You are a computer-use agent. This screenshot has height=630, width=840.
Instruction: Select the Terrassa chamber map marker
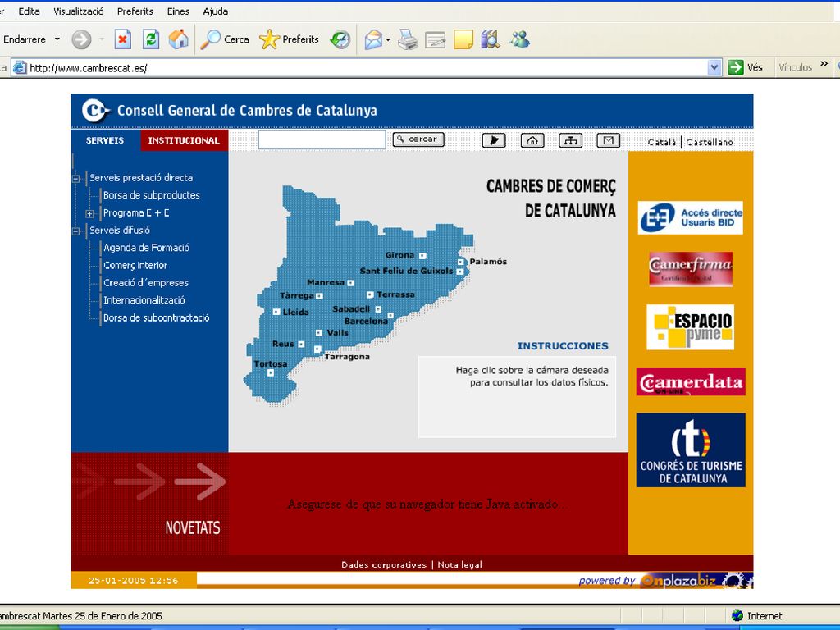[x=370, y=294]
